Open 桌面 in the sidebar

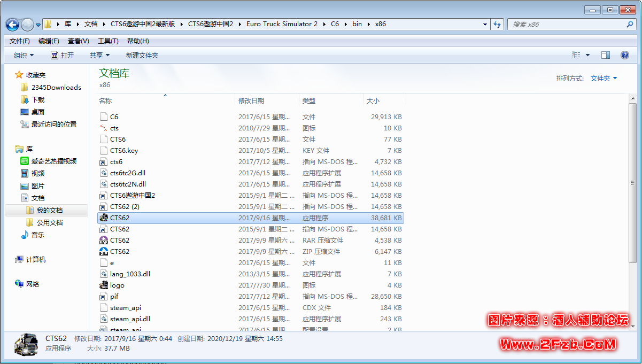33,112
